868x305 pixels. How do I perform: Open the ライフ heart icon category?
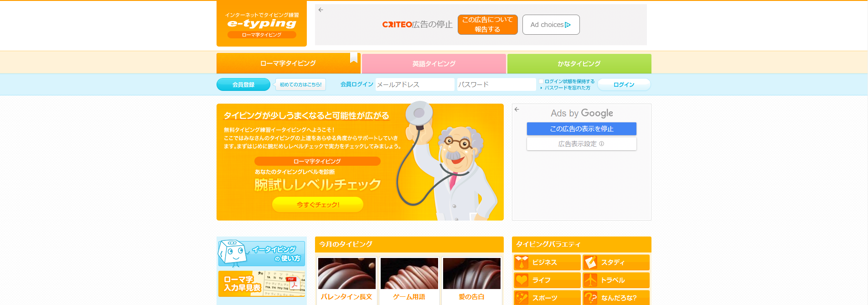(x=522, y=280)
